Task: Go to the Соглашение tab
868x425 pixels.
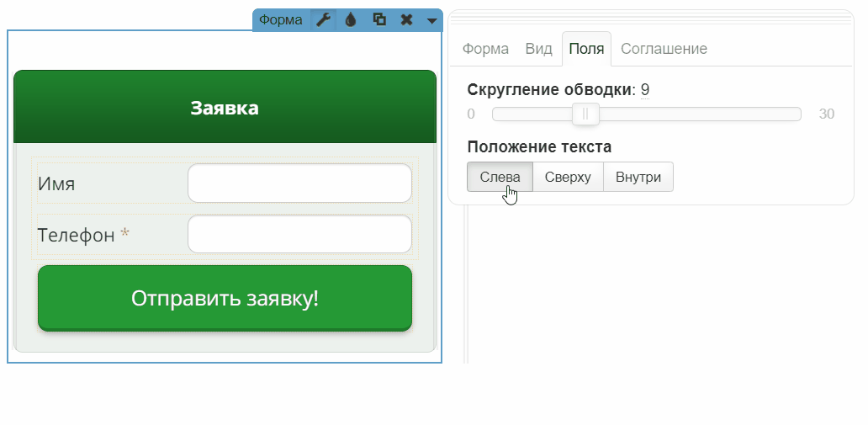Action: (664, 49)
